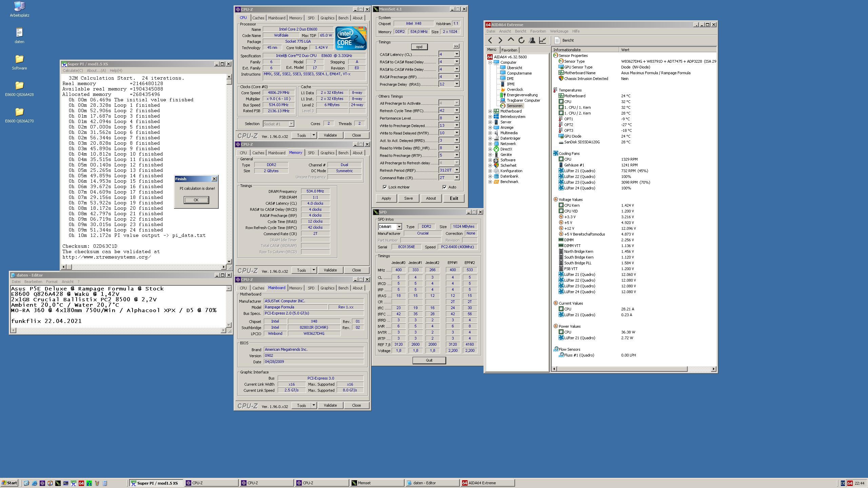Screen dimensions: 868x488
Task: Click spd button in MemSet timings
Action: tap(419, 47)
